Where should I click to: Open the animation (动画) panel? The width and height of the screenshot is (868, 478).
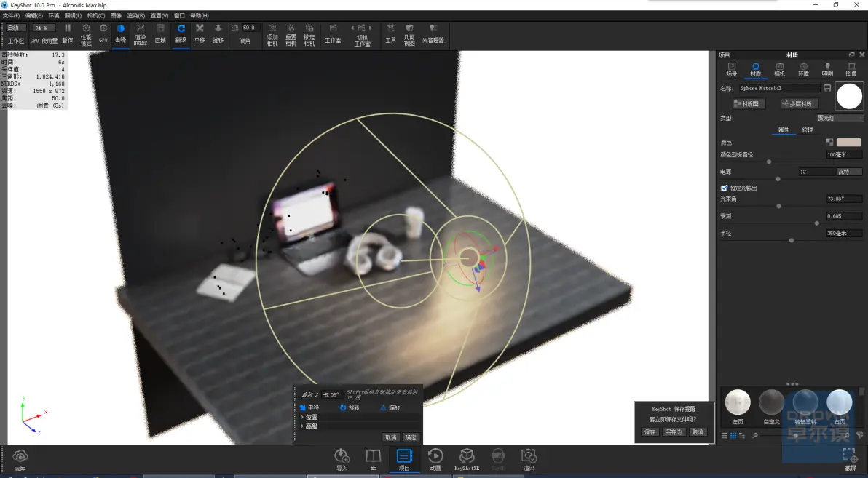coord(435,459)
